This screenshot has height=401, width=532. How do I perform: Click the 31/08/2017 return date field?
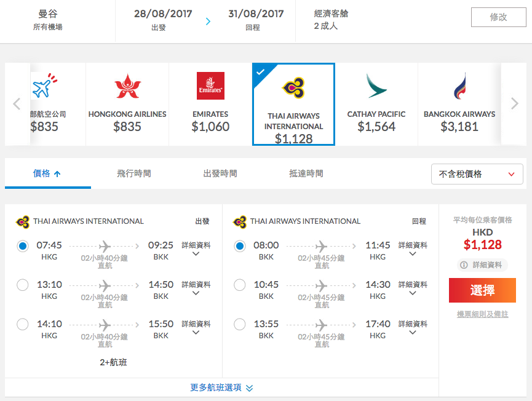[x=256, y=14]
